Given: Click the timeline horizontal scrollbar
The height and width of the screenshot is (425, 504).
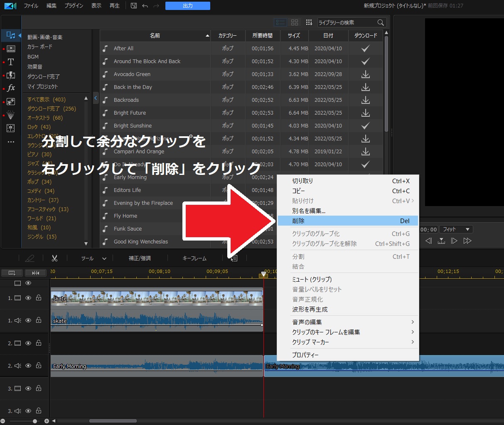Looking at the screenshot, I should coord(113,421).
